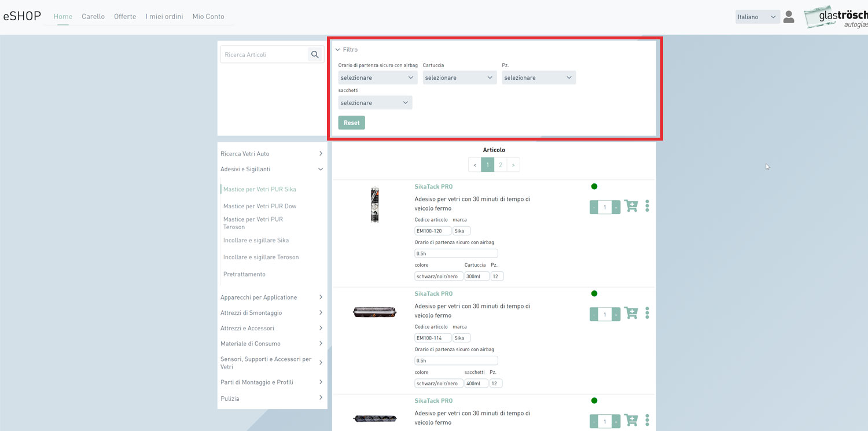Image resolution: width=868 pixels, height=431 pixels.
Task: Decrease quantity for EM100-120 item
Action: [x=594, y=207]
